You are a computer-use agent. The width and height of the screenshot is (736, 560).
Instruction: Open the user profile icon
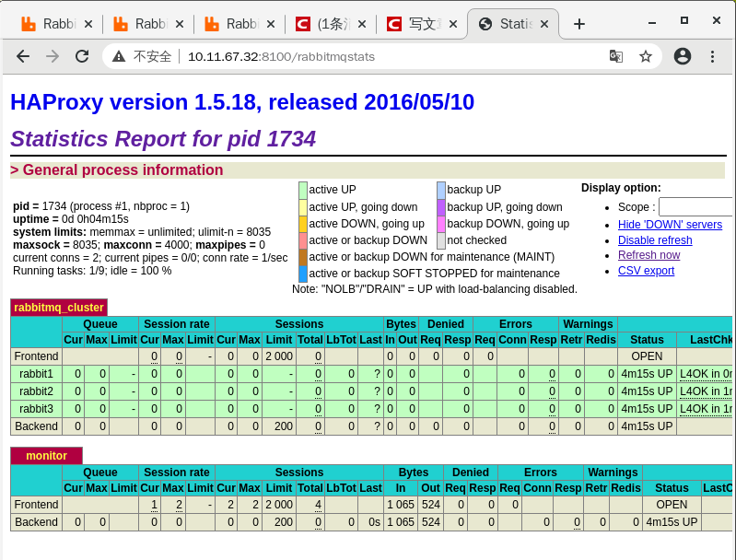(683, 57)
